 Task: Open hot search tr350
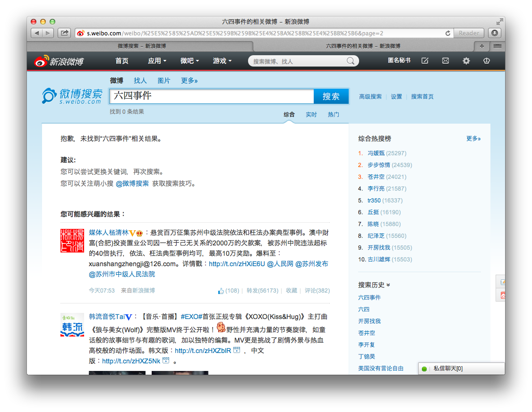[x=374, y=201]
